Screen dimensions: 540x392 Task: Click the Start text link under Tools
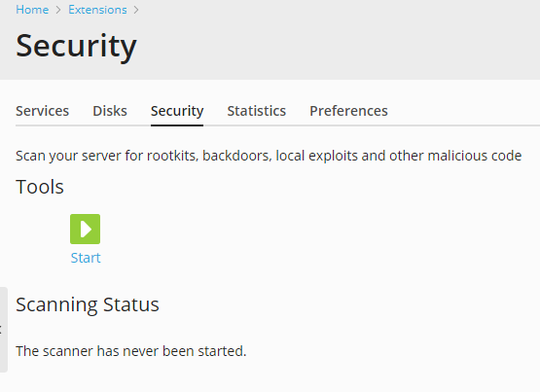coord(86,258)
